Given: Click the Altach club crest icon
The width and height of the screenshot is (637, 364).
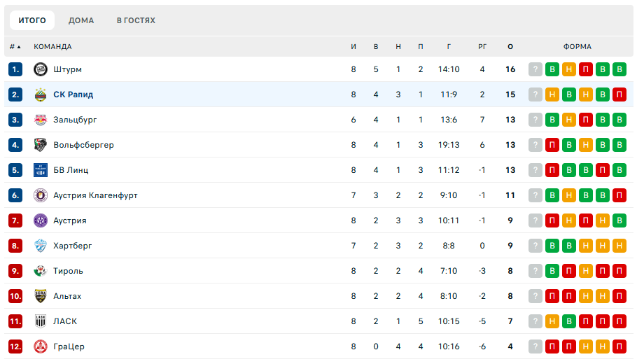Looking at the screenshot, I should [x=40, y=296].
